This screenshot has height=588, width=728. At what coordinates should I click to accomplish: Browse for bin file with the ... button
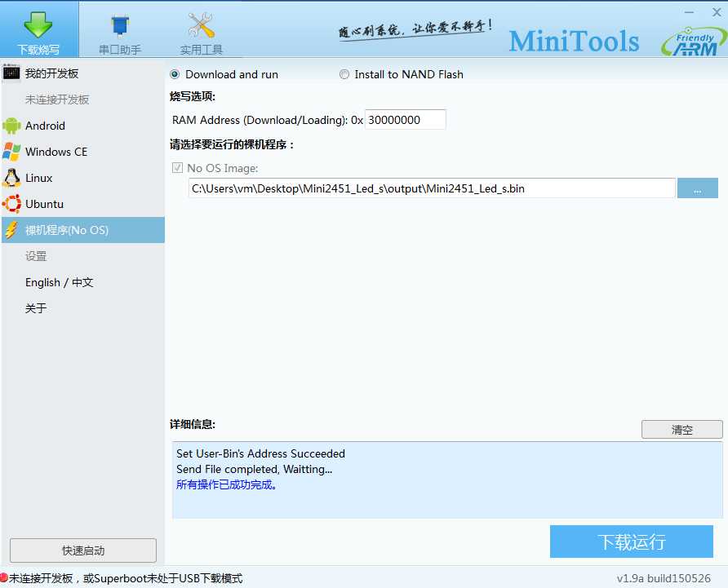pyautogui.click(x=697, y=188)
